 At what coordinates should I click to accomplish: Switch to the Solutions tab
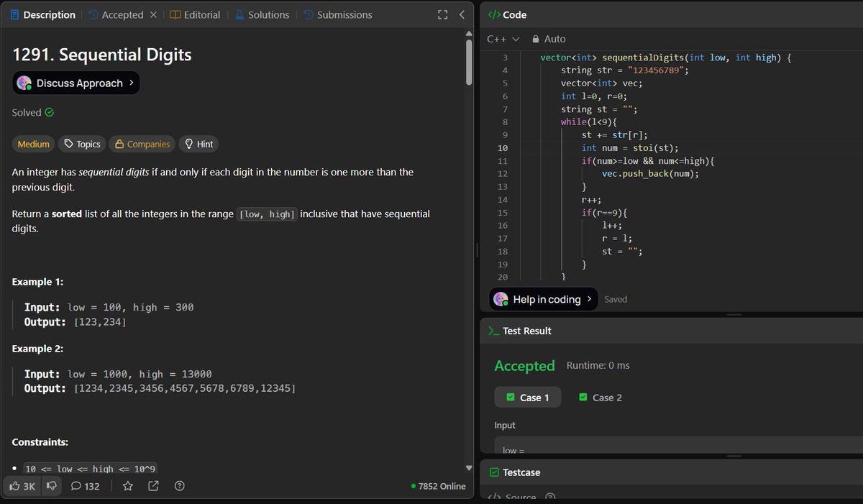coord(261,14)
